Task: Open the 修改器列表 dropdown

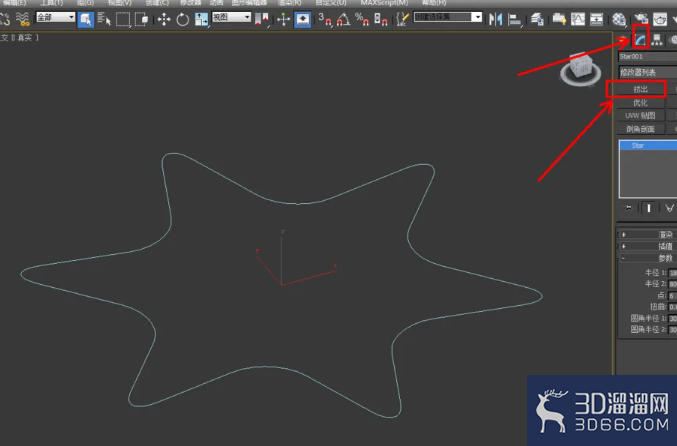Action: click(648, 72)
